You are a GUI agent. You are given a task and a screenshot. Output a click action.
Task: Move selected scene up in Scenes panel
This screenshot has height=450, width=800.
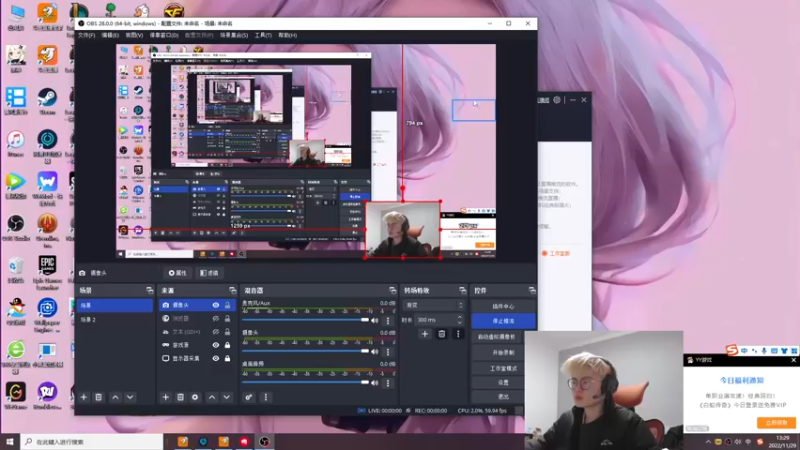tap(115, 397)
